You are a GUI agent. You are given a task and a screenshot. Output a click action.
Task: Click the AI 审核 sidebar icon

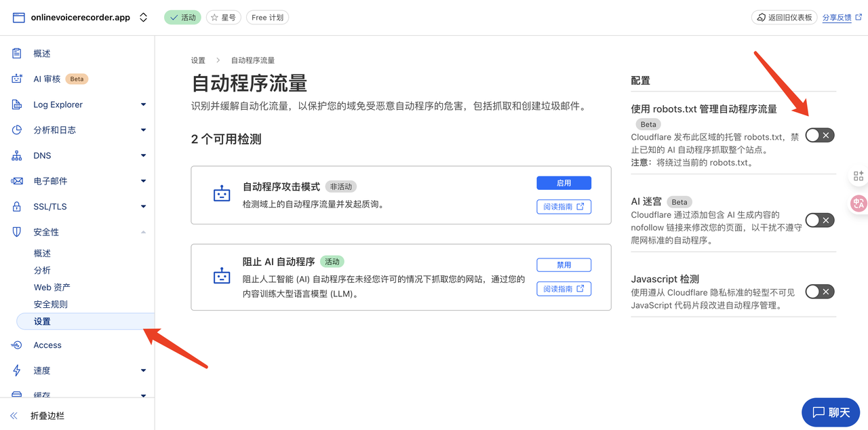coord(17,79)
